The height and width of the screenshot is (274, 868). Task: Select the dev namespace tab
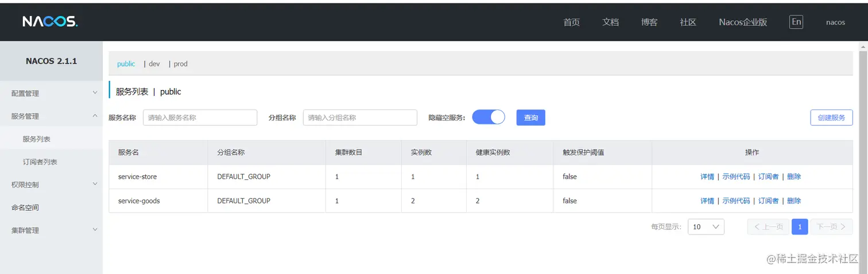point(154,64)
